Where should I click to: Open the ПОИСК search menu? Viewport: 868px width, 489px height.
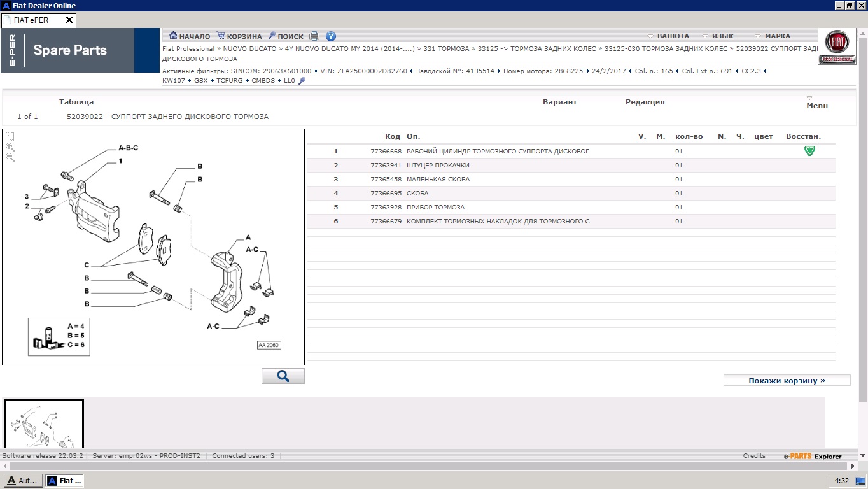(286, 36)
